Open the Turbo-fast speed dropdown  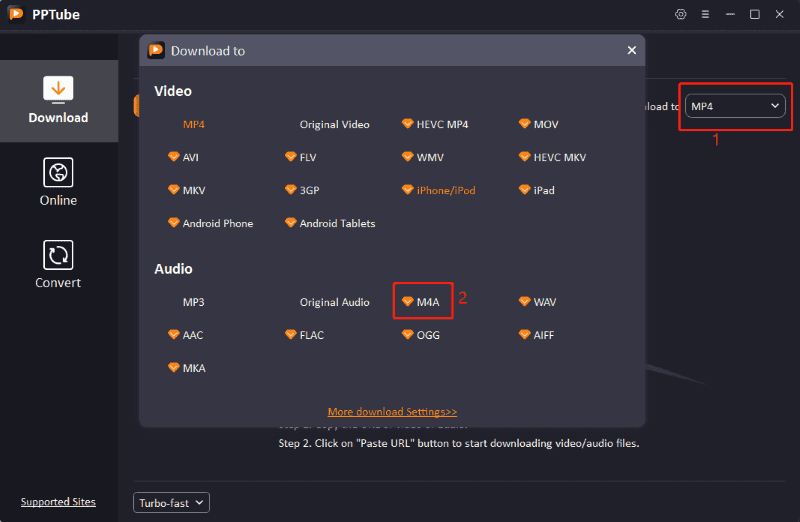point(171,502)
